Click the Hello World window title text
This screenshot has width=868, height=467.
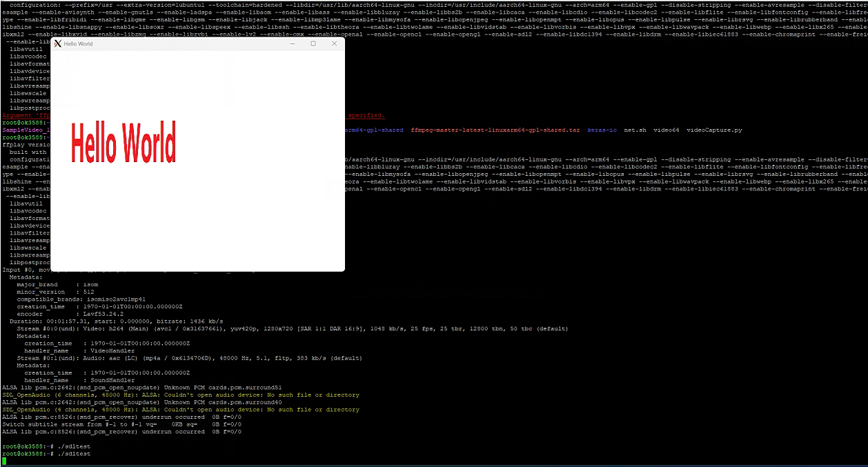tap(78, 43)
